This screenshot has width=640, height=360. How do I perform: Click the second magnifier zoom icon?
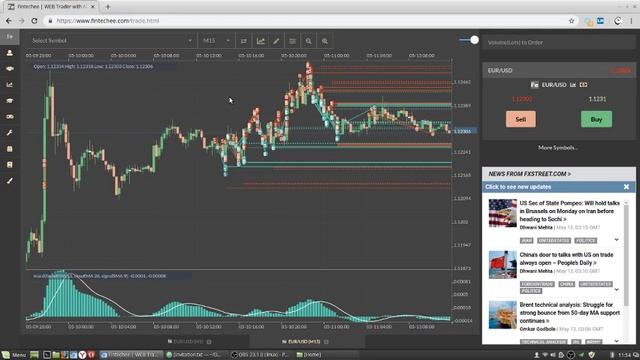pos(325,41)
